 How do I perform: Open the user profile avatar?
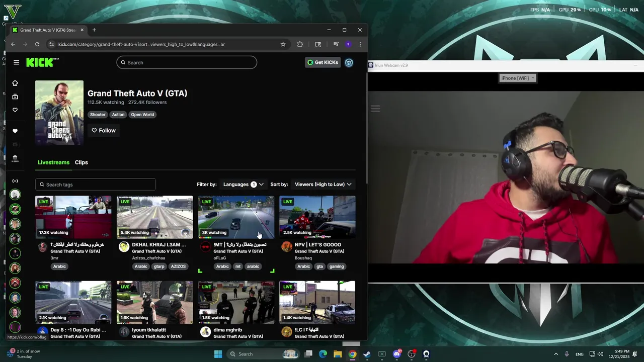coord(349,62)
